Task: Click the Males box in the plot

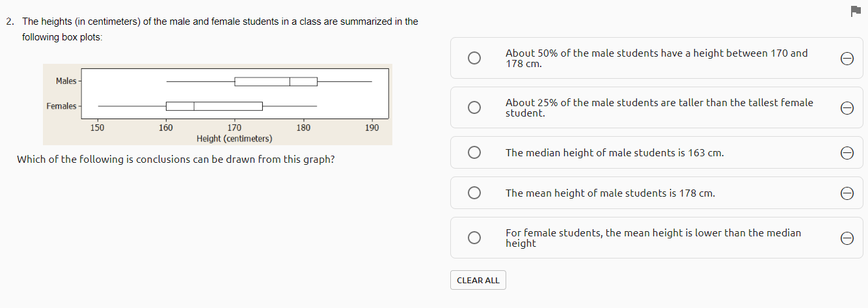Action: (x=276, y=81)
